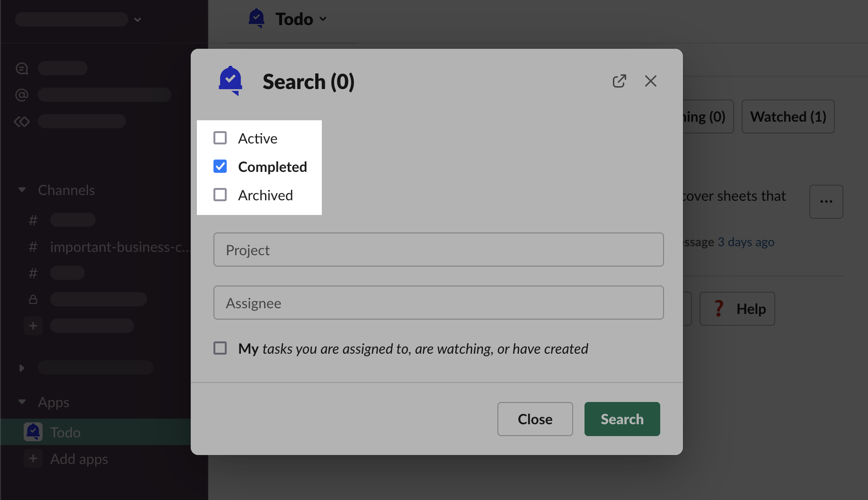Open the three-dot more options button

(x=826, y=201)
